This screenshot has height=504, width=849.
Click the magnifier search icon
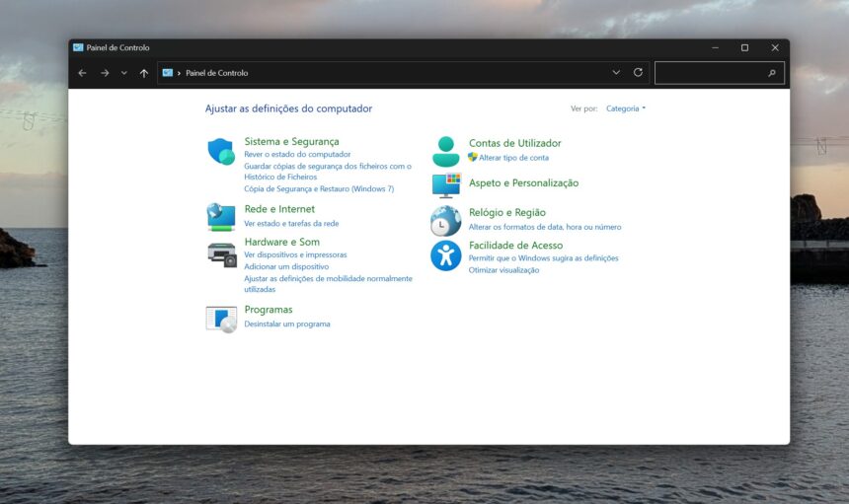(x=772, y=73)
